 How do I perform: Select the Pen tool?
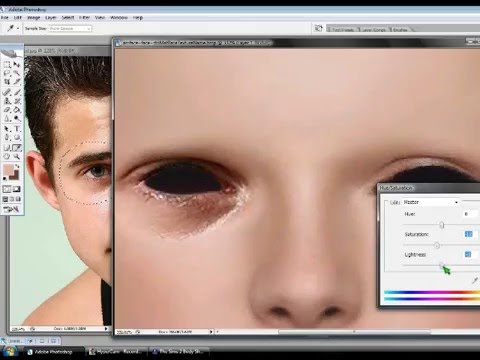point(7,137)
